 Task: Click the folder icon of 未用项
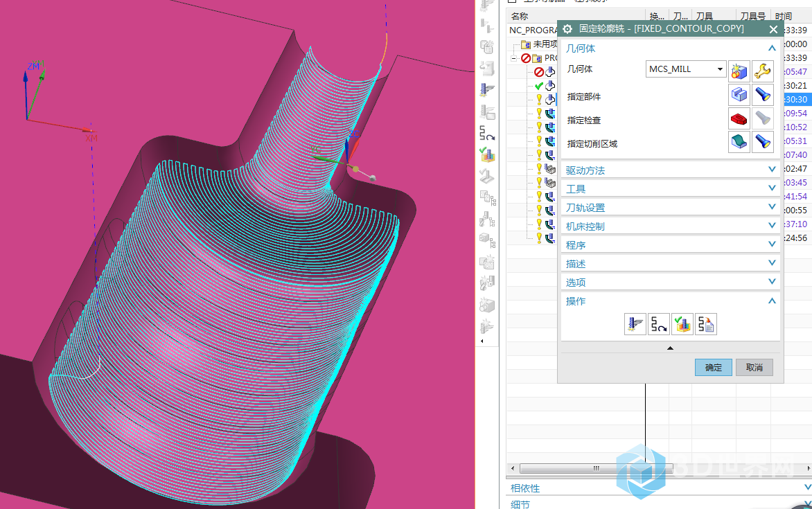pos(526,44)
